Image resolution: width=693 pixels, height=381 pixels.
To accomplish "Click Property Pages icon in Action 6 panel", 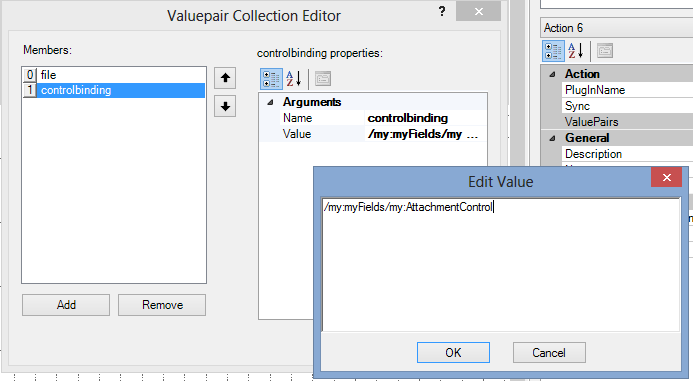I will click(x=605, y=51).
